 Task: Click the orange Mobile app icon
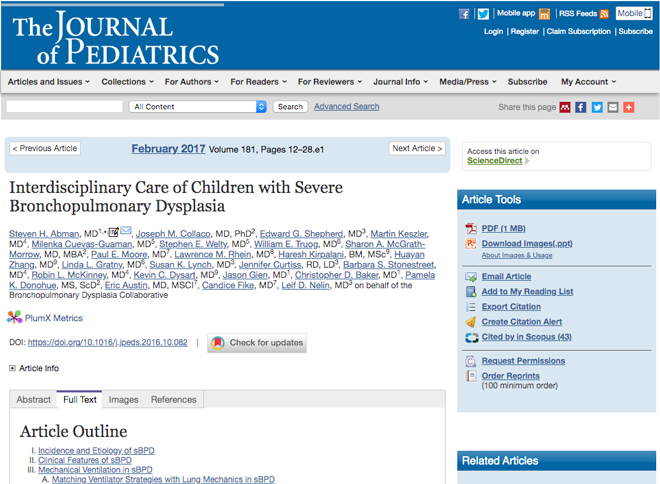pos(544,14)
